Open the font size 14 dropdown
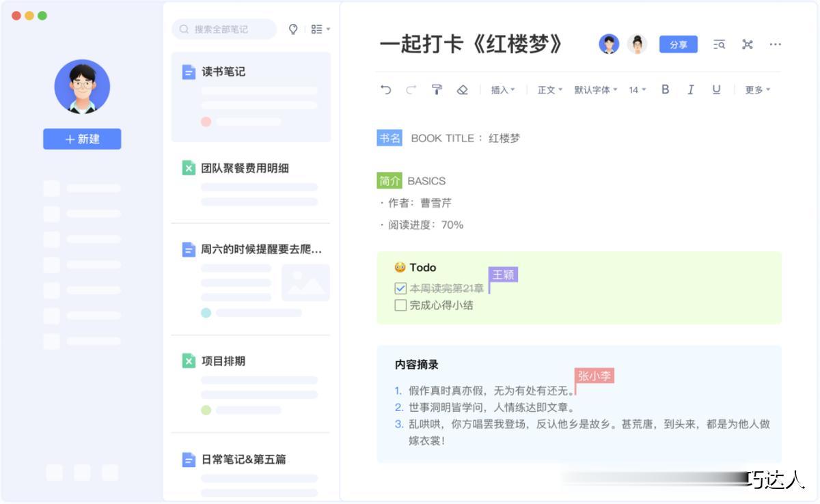820x504 pixels. [x=637, y=90]
